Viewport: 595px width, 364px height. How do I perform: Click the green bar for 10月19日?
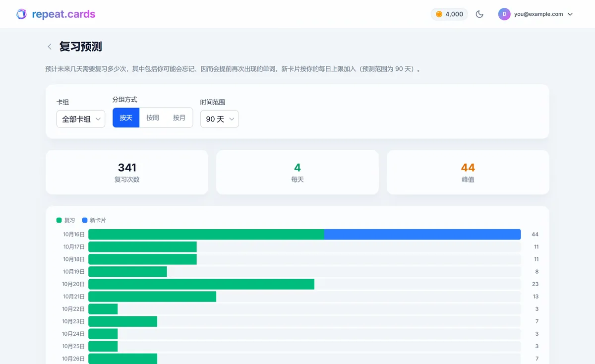tap(127, 272)
